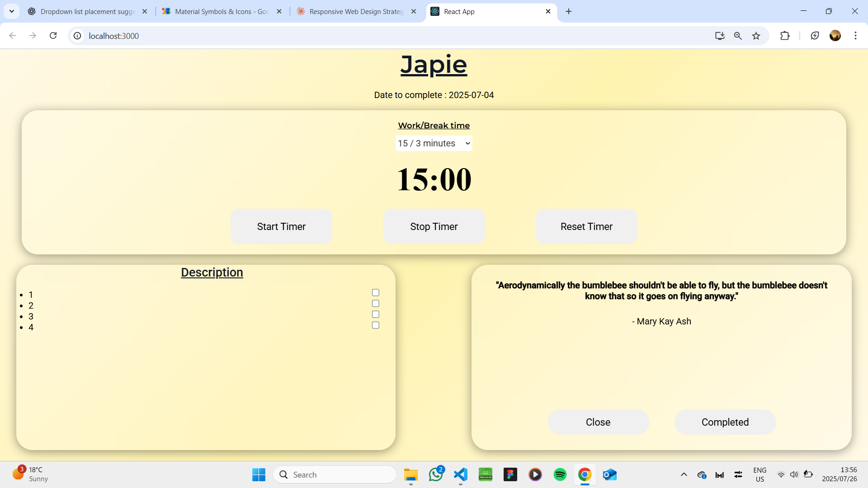Open Visual Studio Code from taskbar
The height and width of the screenshot is (488, 868).
460,474
